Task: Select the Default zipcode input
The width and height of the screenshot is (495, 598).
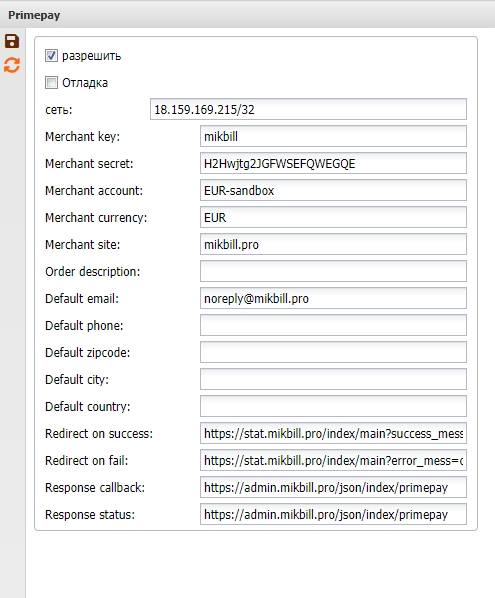Action: 333,352
